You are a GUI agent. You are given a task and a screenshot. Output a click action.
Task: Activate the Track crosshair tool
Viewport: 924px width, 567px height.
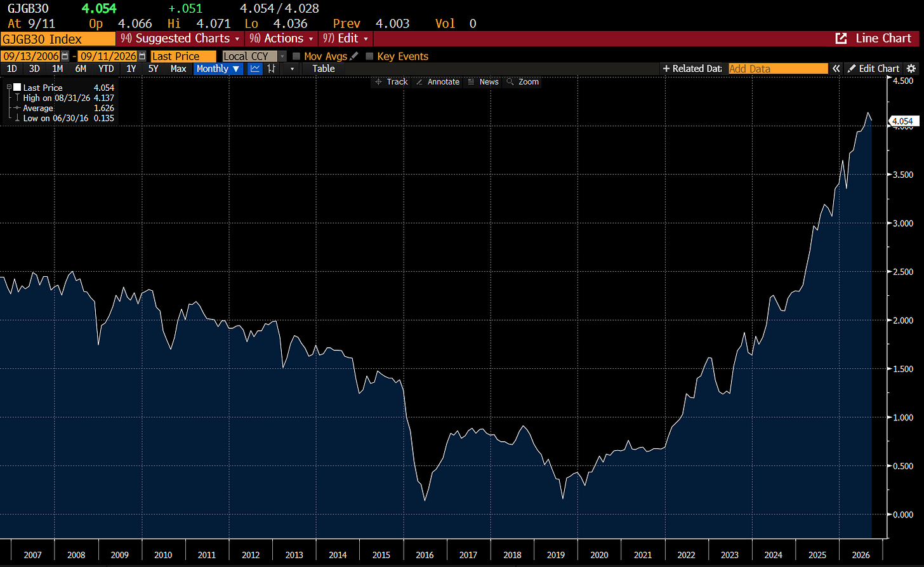(391, 82)
